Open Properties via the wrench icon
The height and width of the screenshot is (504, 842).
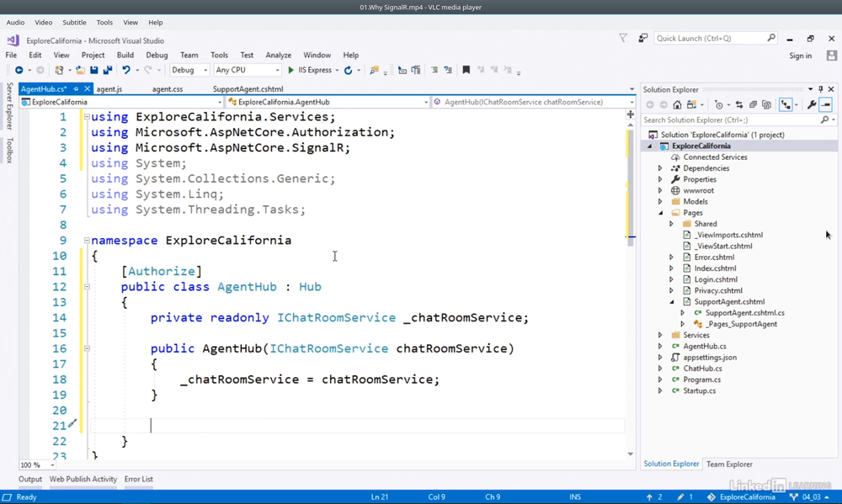tap(812, 104)
